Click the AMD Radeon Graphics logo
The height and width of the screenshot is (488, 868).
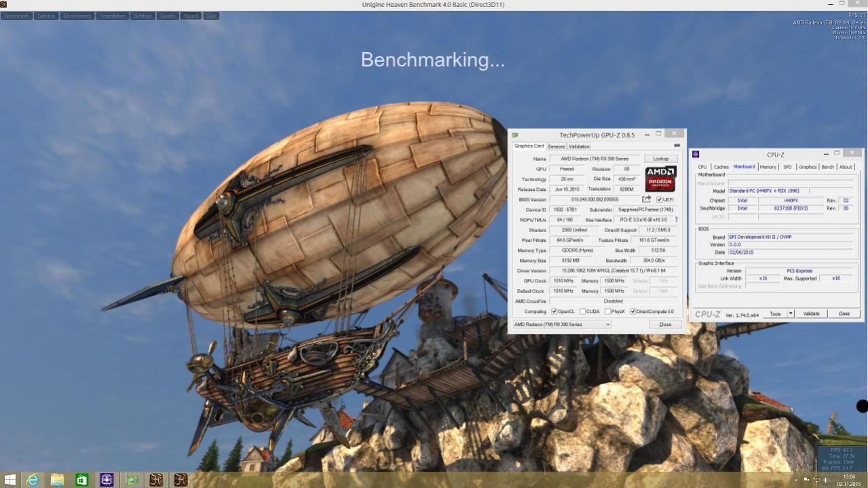point(660,179)
